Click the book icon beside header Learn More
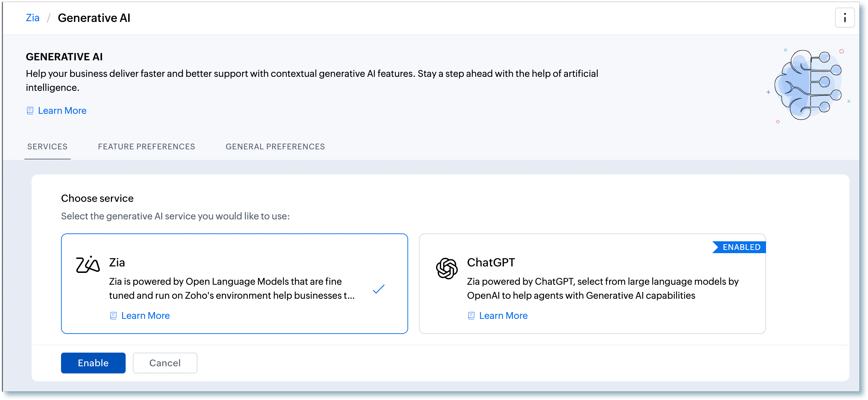 (x=30, y=111)
